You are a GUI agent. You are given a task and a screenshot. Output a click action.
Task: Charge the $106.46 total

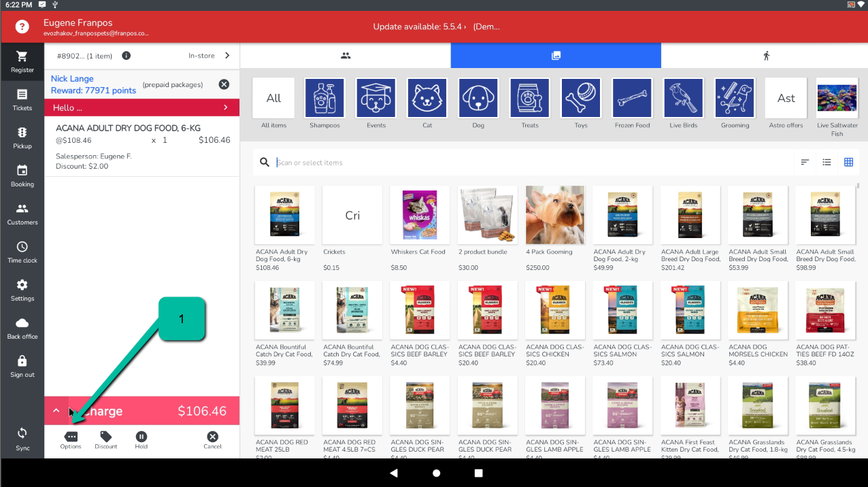(154, 411)
